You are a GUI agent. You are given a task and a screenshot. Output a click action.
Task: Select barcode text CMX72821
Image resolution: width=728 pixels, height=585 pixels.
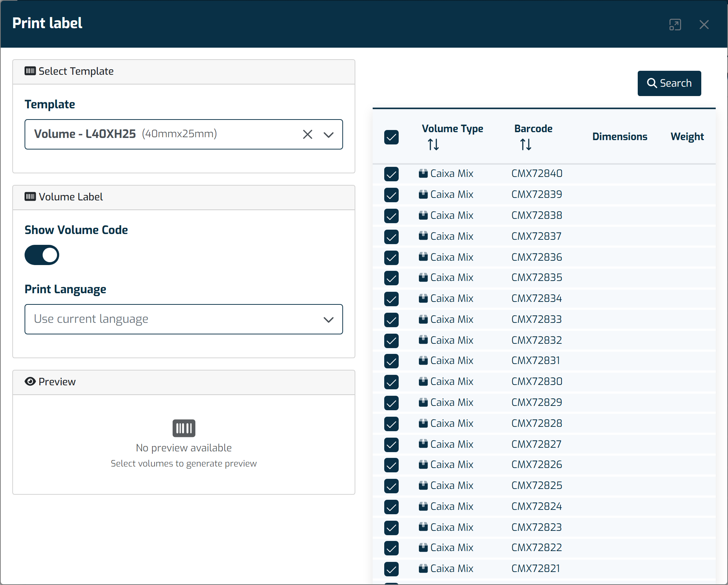(x=536, y=568)
